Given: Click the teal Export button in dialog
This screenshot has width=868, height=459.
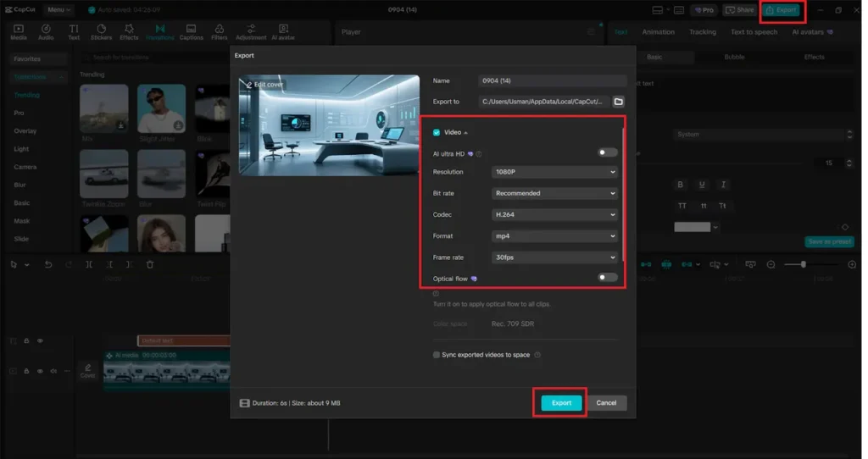Looking at the screenshot, I should 561,403.
